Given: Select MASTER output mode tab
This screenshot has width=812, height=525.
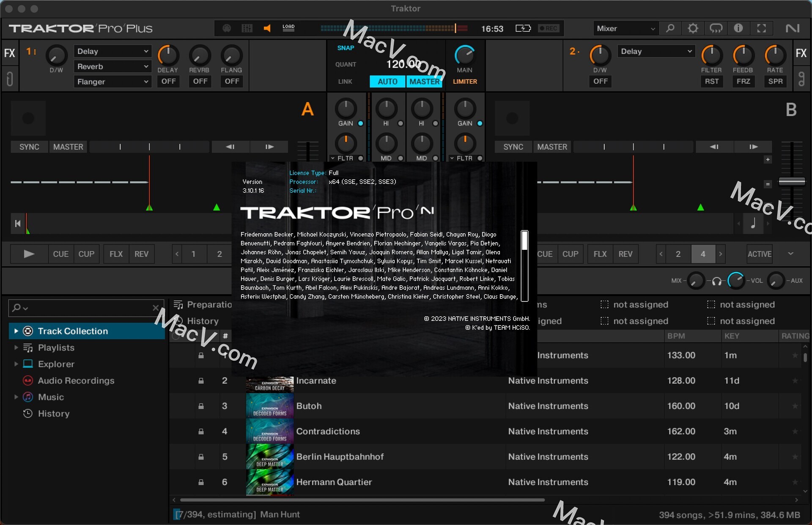Looking at the screenshot, I should [424, 82].
